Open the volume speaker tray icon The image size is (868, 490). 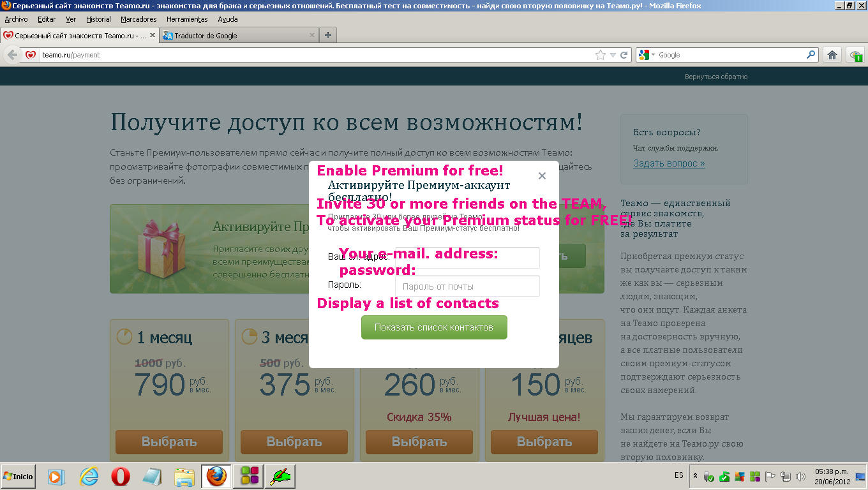coord(800,477)
